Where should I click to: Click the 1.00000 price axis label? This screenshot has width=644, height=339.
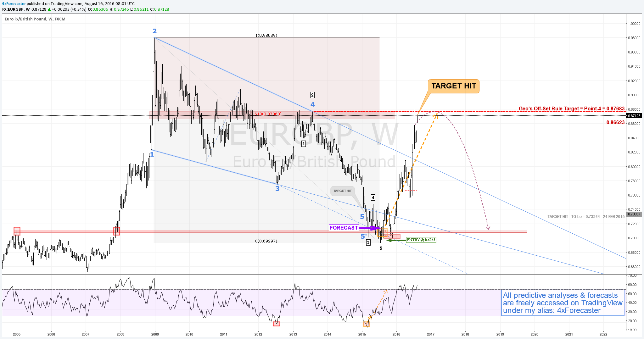[x=634, y=24]
